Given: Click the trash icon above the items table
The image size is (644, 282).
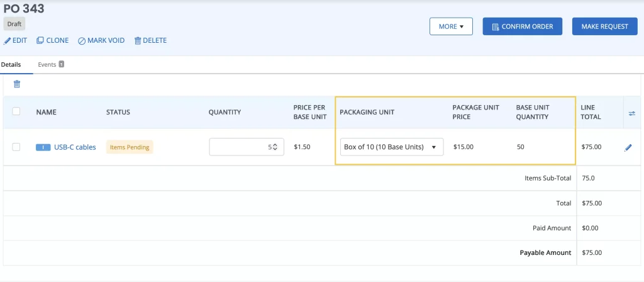Looking at the screenshot, I should [17, 84].
